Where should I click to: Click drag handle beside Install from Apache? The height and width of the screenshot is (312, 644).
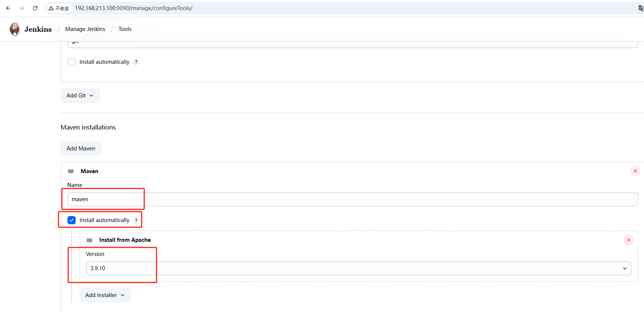[x=89, y=240]
